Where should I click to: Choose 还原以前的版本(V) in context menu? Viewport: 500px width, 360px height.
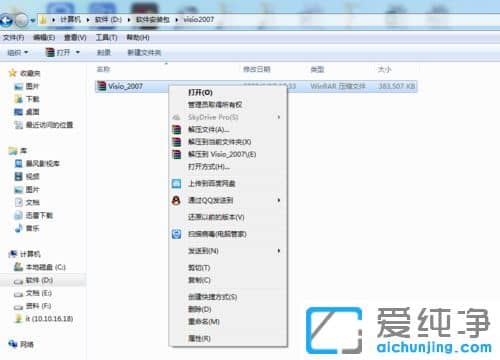[228, 217]
